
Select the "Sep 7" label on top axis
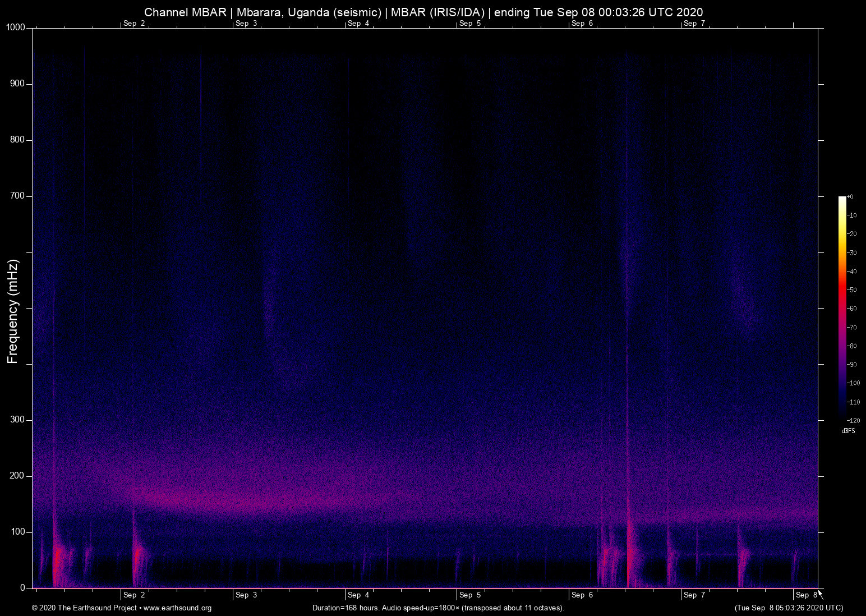tap(694, 24)
